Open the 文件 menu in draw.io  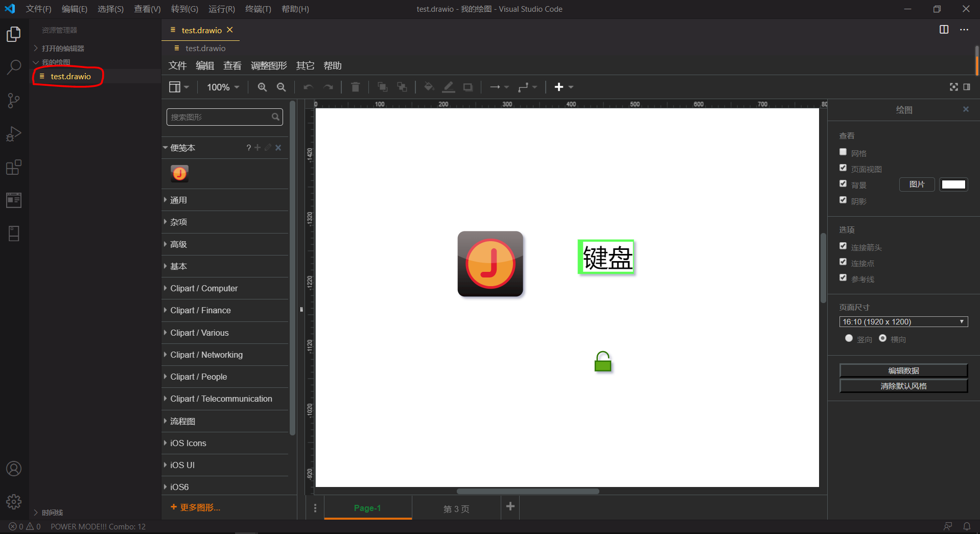pyautogui.click(x=178, y=66)
